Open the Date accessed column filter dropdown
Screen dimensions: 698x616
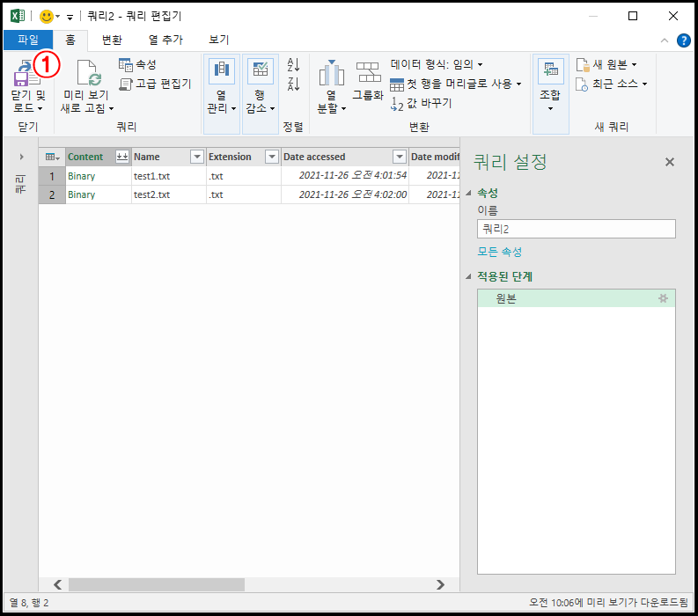tap(400, 157)
